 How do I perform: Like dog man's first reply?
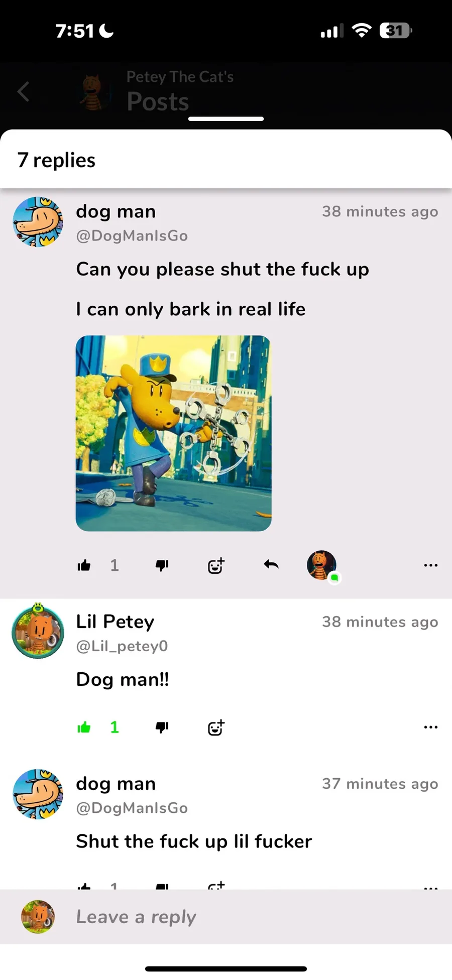(x=84, y=565)
